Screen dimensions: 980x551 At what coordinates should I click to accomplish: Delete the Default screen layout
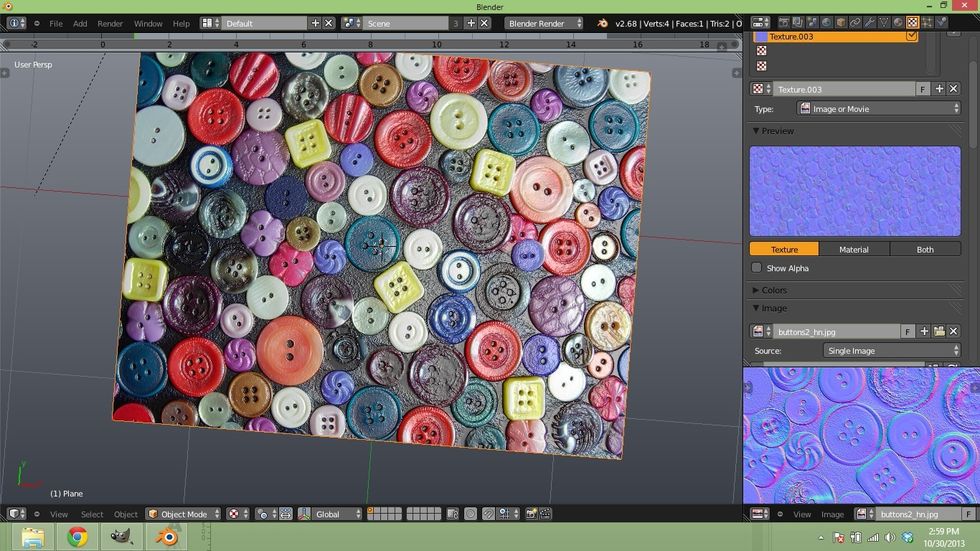[329, 23]
